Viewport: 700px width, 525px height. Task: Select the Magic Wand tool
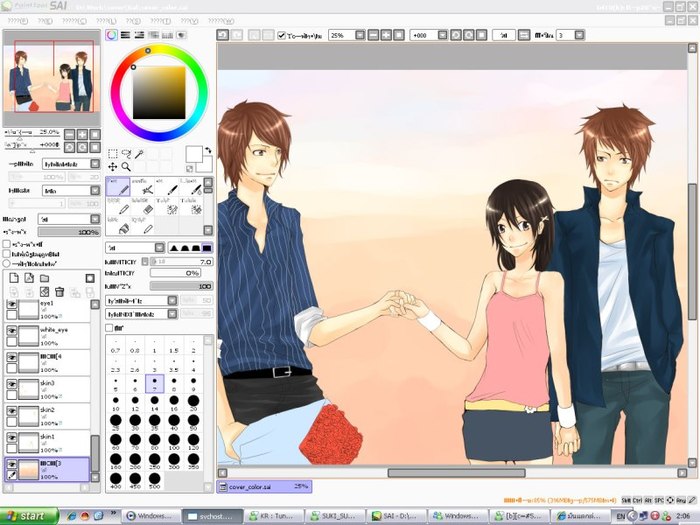click(x=141, y=154)
